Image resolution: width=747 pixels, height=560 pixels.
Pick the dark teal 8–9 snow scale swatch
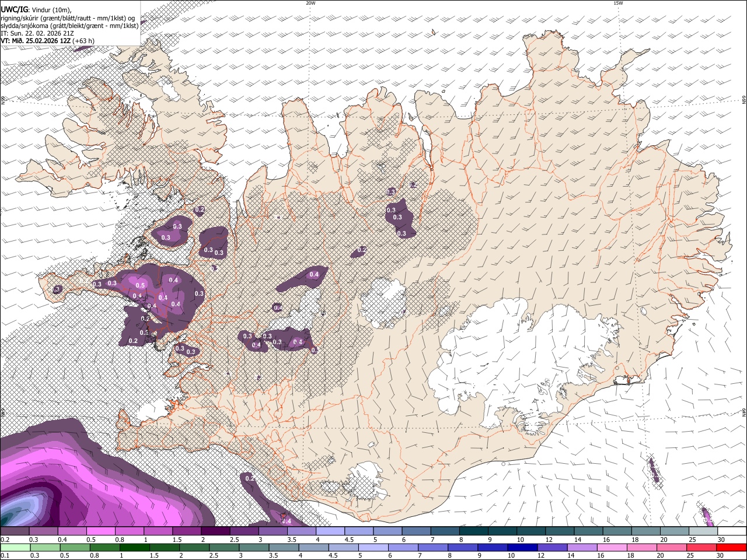point(474,531)
